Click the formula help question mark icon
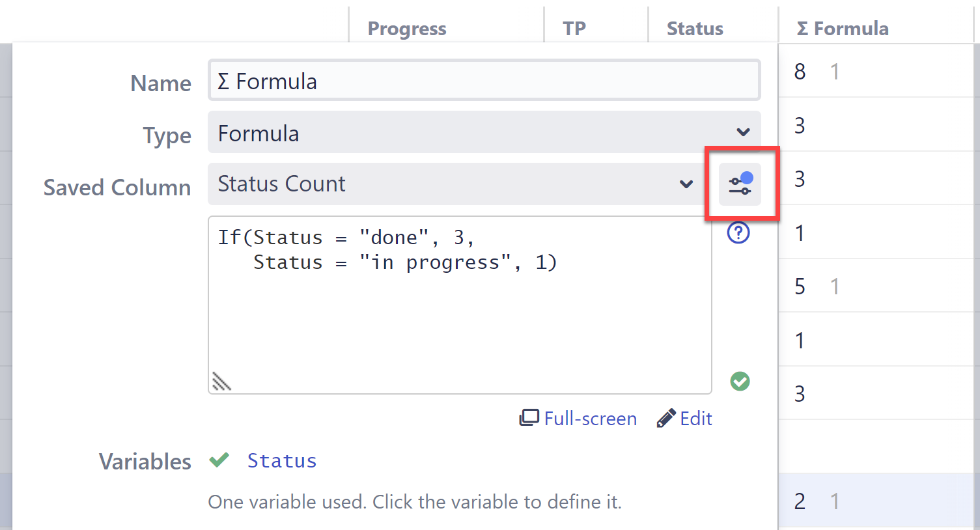980x530 pixels. (x=738, y=232)
